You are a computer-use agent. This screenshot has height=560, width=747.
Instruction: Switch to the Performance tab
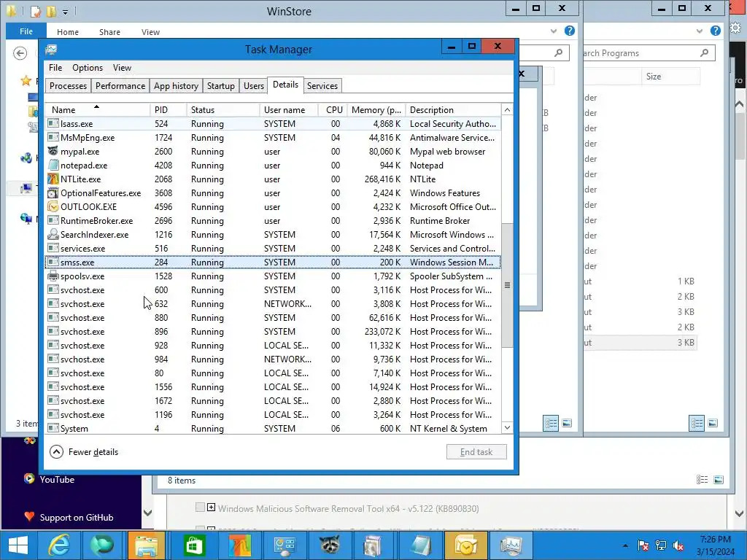pos(120,86)
